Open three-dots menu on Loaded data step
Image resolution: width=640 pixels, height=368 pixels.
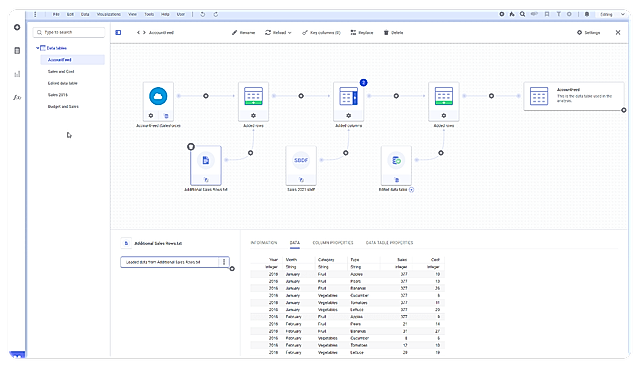coord(224,262)
